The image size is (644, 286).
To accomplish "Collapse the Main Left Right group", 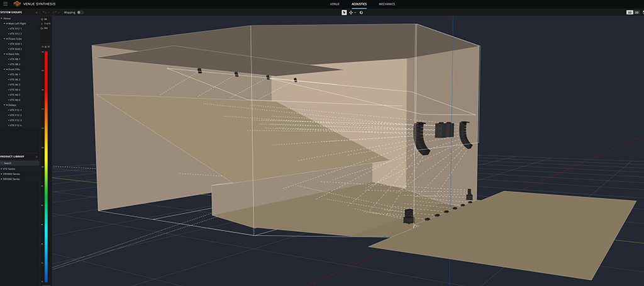I will coord(5,23).
